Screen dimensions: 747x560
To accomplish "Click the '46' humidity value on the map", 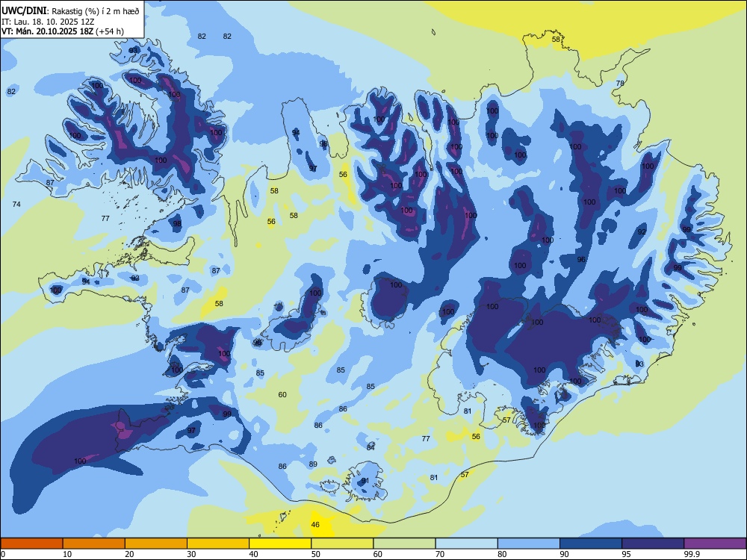I will [315, 525].
